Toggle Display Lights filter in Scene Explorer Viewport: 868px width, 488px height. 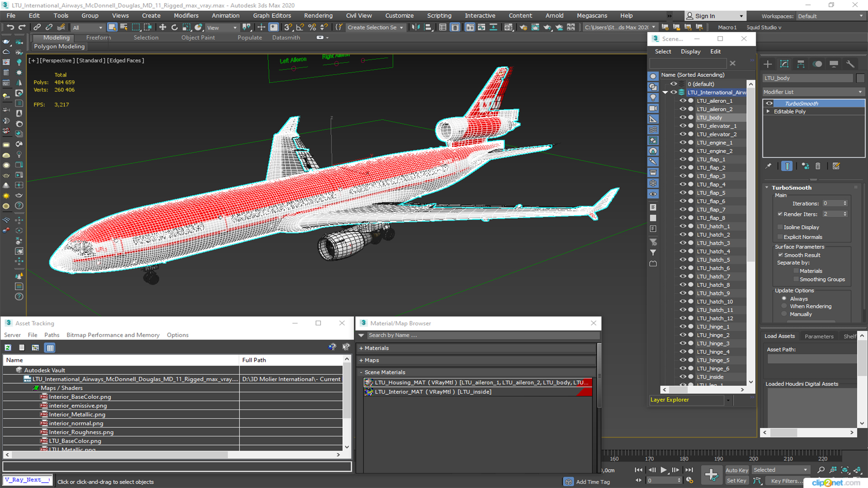653,98
